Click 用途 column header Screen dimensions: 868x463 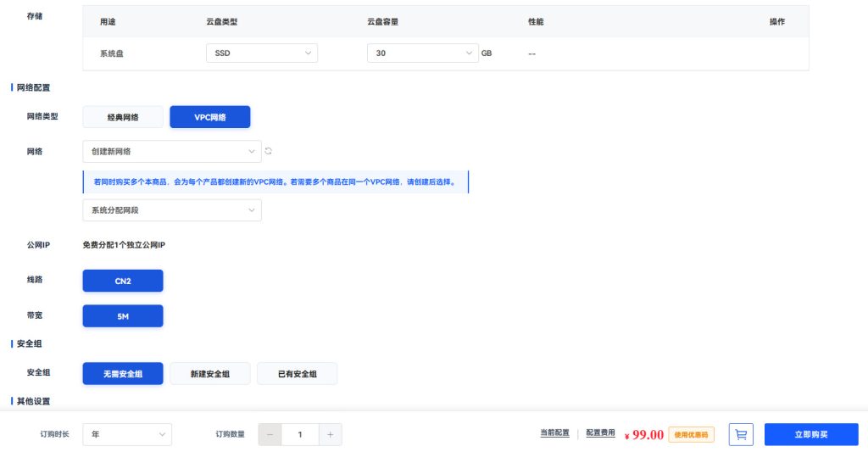(108, 21)
